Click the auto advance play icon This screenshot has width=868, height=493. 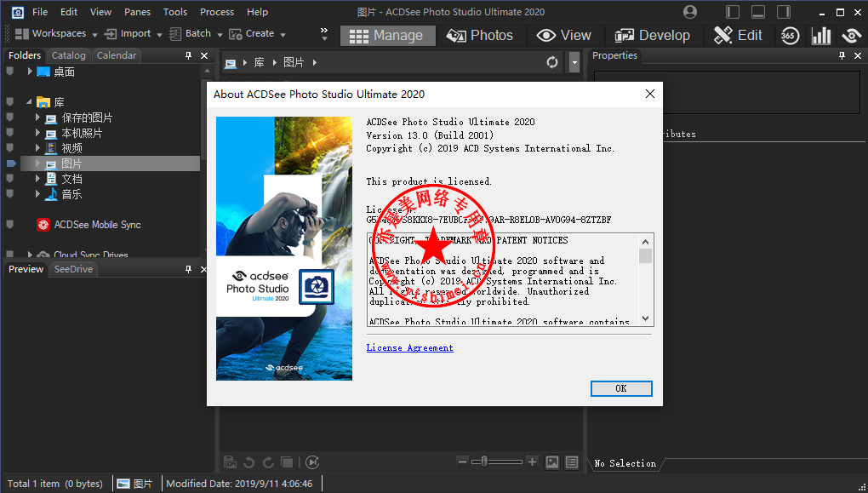tap(312, 462)
